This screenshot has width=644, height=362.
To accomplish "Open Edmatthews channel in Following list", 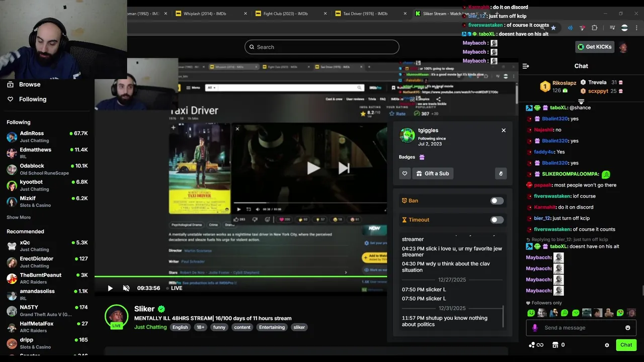I will (47, 153).
